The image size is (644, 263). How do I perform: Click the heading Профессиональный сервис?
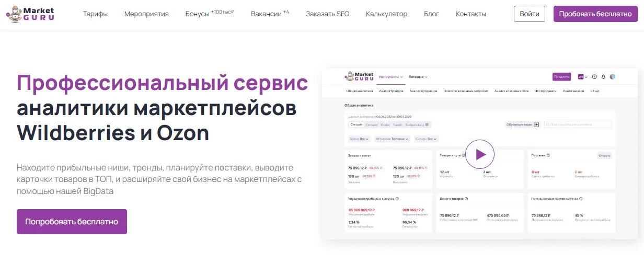click(163, 83)
